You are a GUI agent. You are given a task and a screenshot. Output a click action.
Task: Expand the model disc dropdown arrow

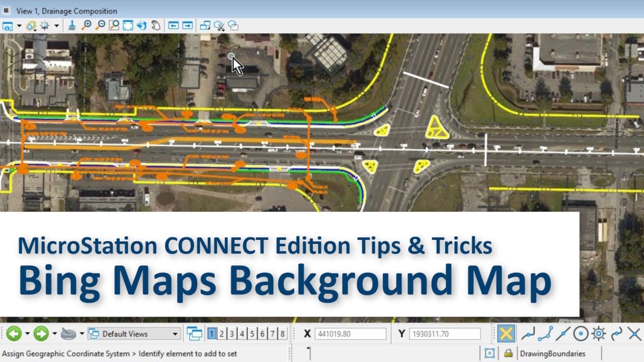82,334
